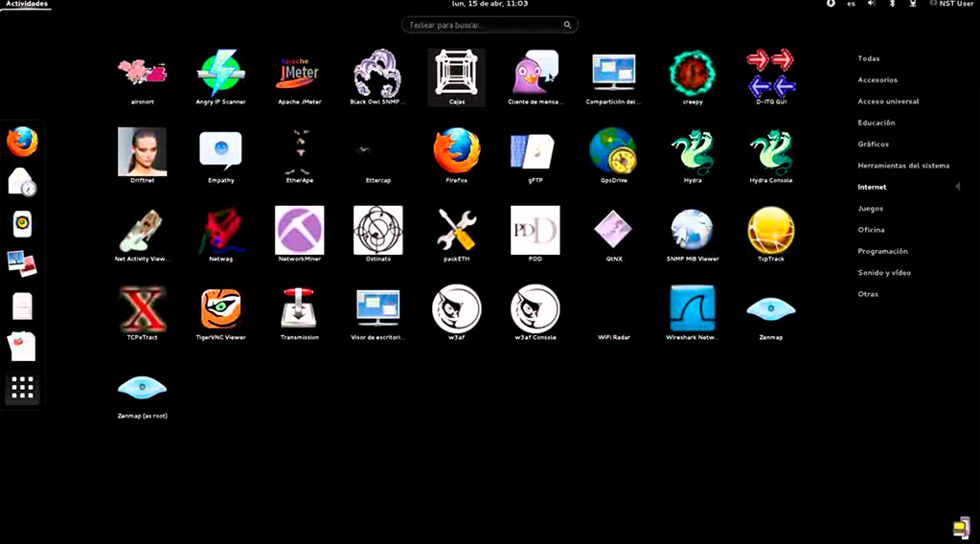Screen dimensions: 980x544
Task: Open NST User menu
Action: click(951, 4)
